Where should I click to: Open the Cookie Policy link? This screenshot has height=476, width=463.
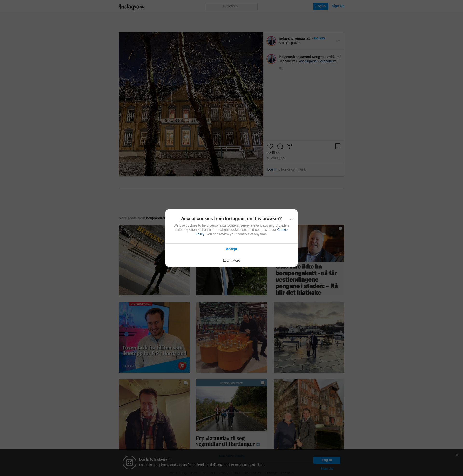(x=282, y=230)
